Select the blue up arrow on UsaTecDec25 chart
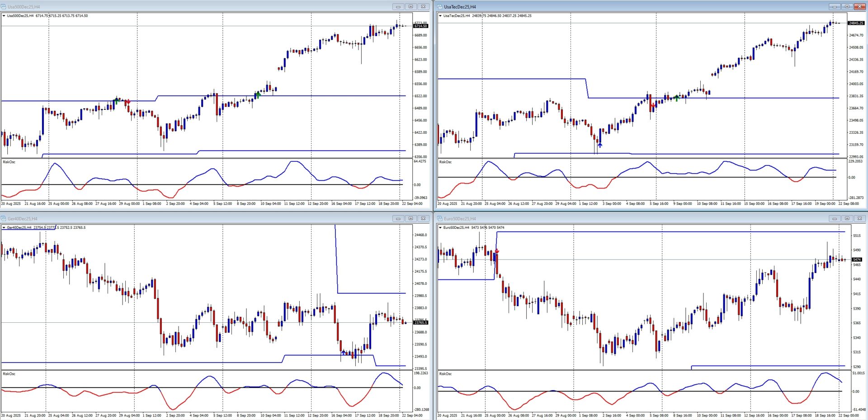Image resolution: width=868 pixels, height=420 pixels. coord(600,145)
